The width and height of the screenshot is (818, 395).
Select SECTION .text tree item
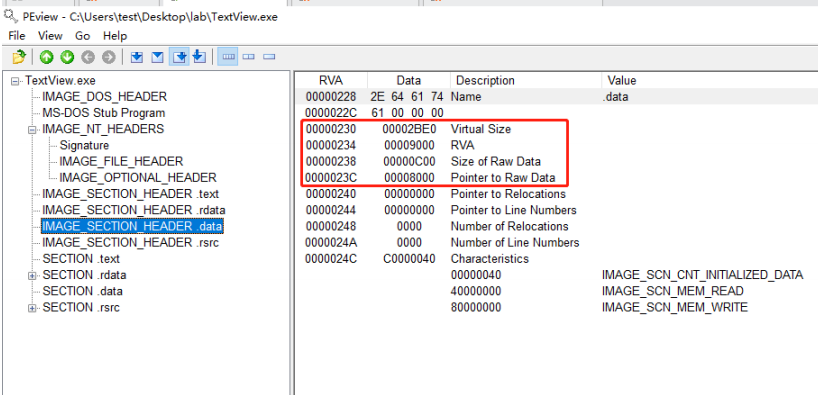81,259
